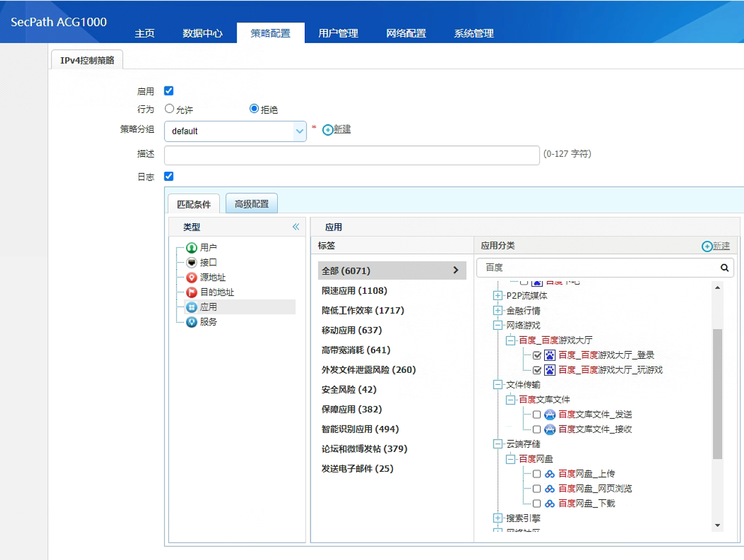Click the search magnifier in 应用分类

725,267
